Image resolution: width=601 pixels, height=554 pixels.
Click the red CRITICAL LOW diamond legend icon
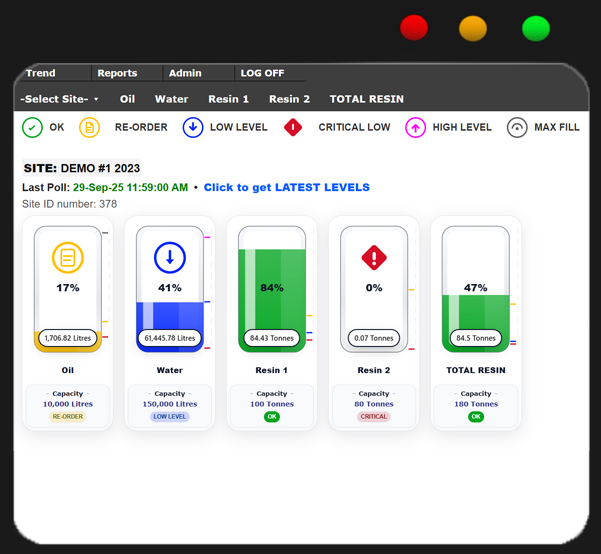pos(293,127)
